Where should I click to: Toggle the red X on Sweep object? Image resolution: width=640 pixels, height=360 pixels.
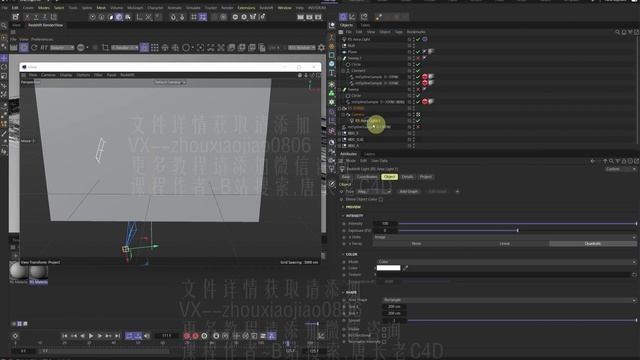click(418, 89)
